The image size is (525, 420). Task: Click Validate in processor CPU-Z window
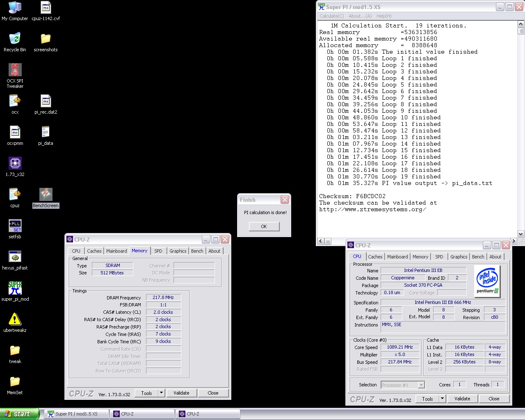click(462, 399)
